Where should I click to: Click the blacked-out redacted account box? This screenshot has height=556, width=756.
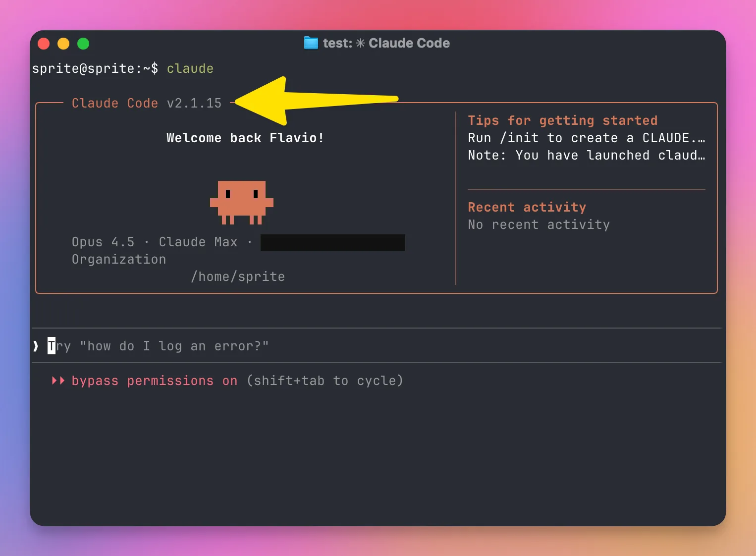(333, 242)
